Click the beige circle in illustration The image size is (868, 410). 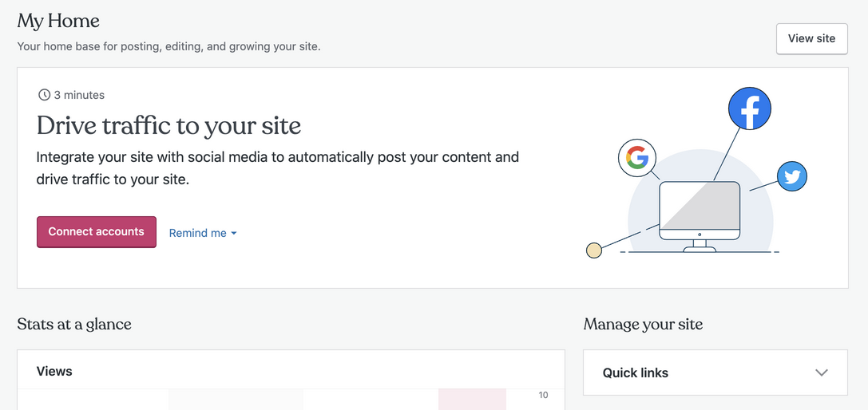coord(594,250)
